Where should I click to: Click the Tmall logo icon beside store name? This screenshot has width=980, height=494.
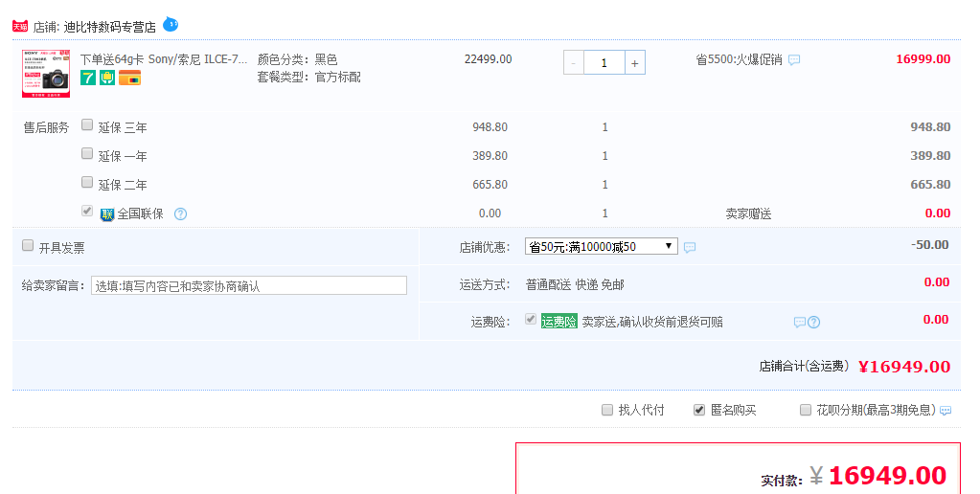(x=20, y=26)
